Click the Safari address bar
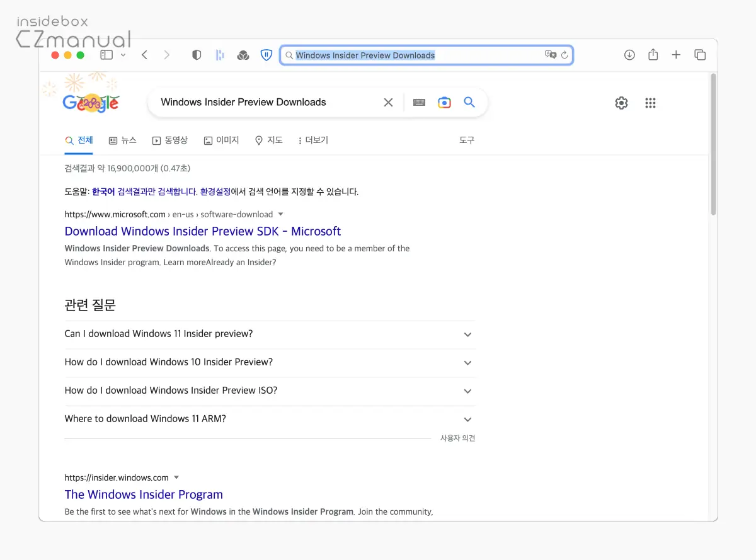This screenshot has height=560, width=756. pos(427,55)
